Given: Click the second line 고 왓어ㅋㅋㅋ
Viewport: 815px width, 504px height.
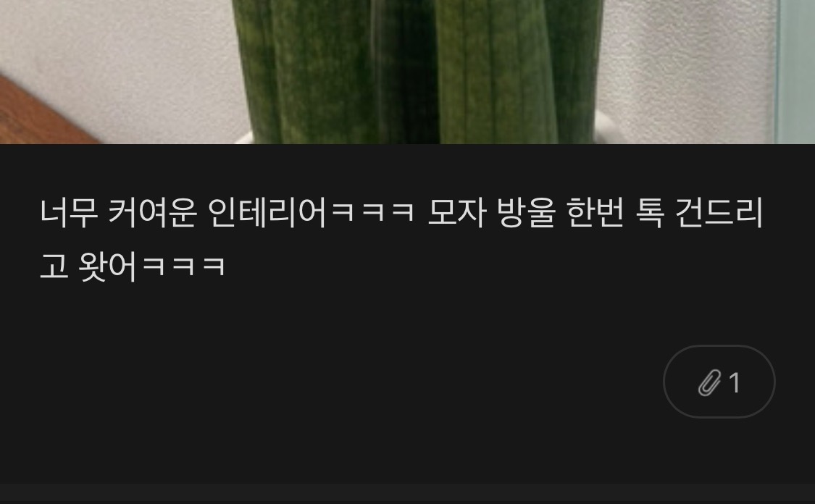Looking at the screenshot, I should [x=133, y=266].
